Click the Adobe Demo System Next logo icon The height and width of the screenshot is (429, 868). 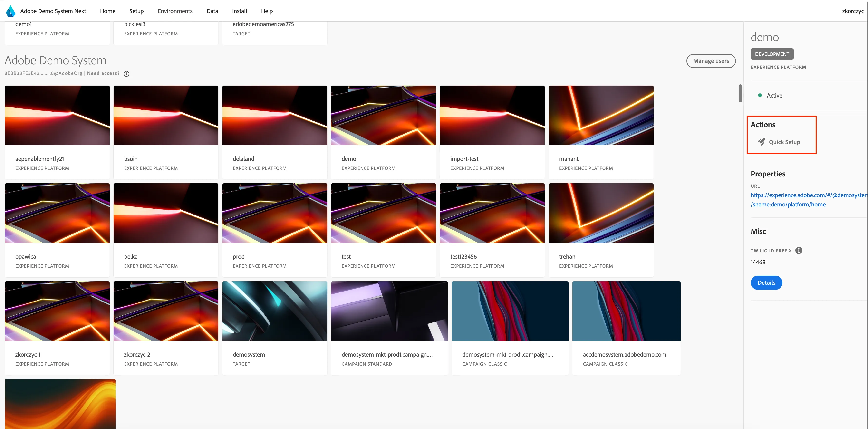coord(11,11)
